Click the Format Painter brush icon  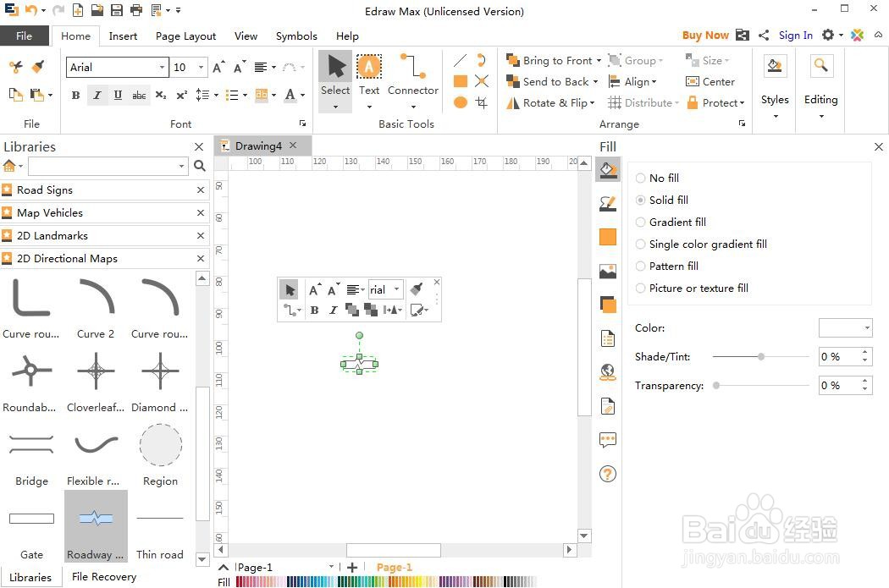(x=38, y=67)
